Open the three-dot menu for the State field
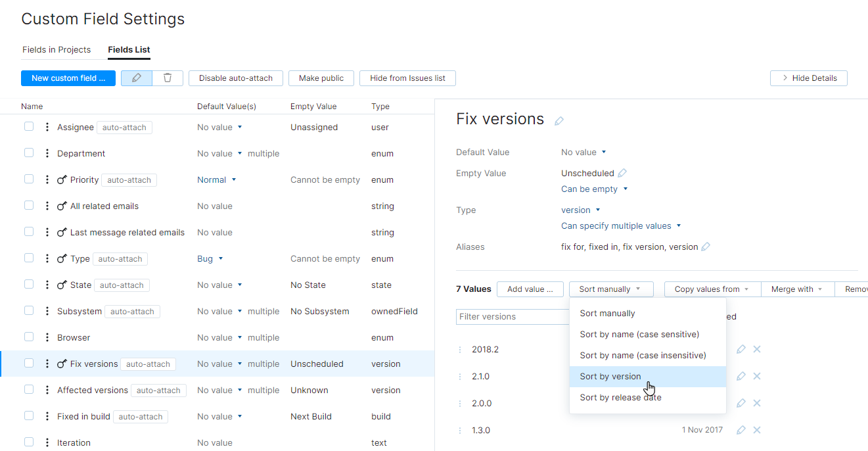This screenshot has width=868, height=451. coord(46,285)
